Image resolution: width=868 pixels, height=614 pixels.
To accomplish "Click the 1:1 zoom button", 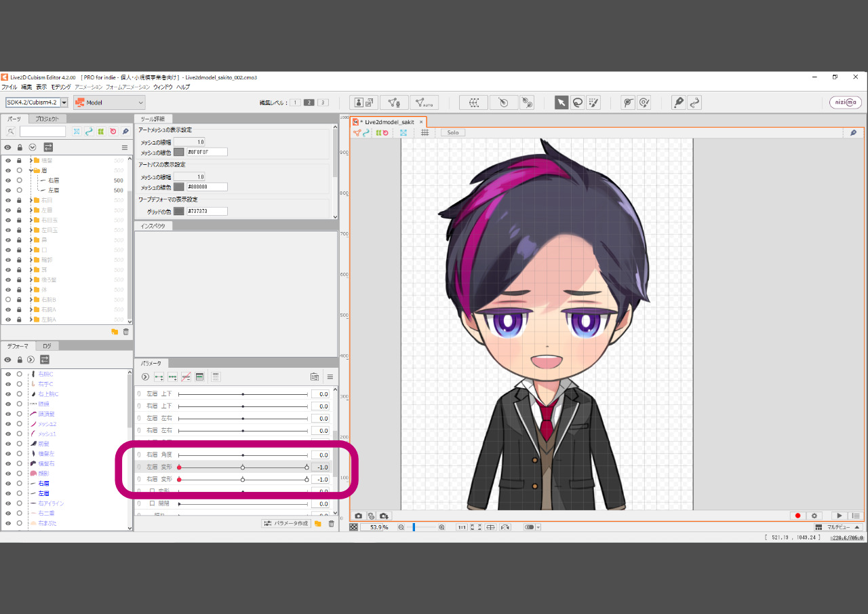I will 461,527.
